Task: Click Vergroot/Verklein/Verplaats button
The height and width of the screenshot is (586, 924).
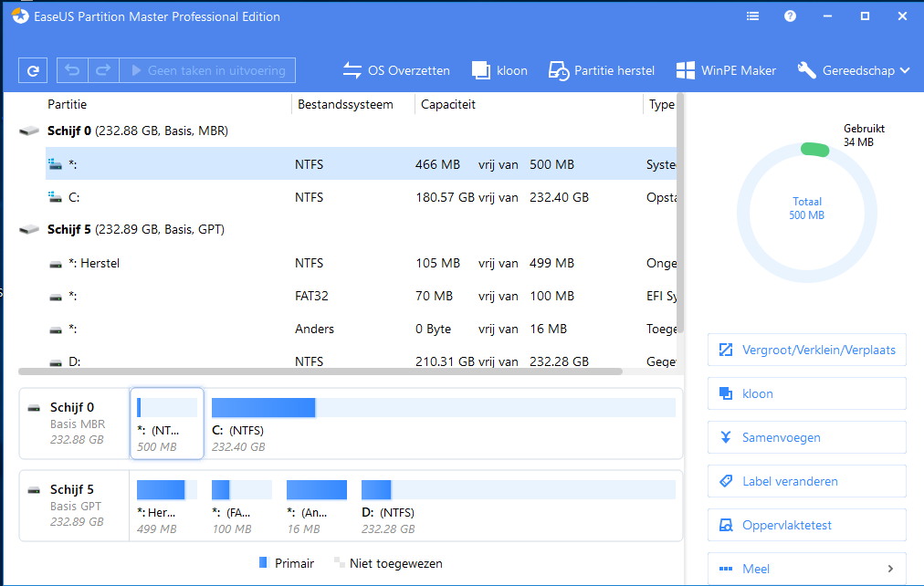Action: pos(807,350)
